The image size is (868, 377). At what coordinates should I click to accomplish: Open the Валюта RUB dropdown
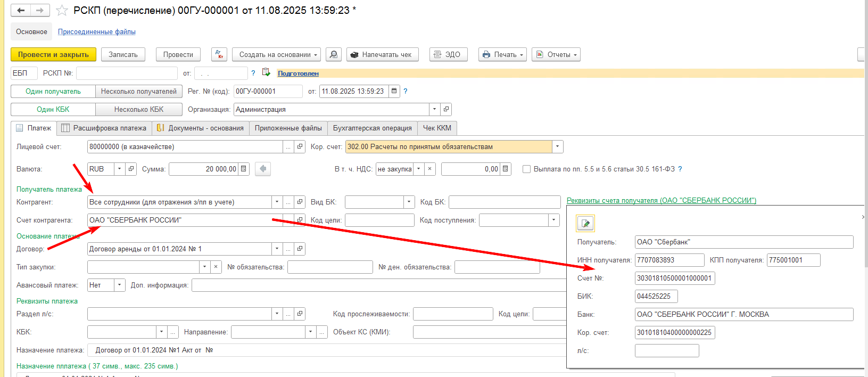(x=119, y=169)
